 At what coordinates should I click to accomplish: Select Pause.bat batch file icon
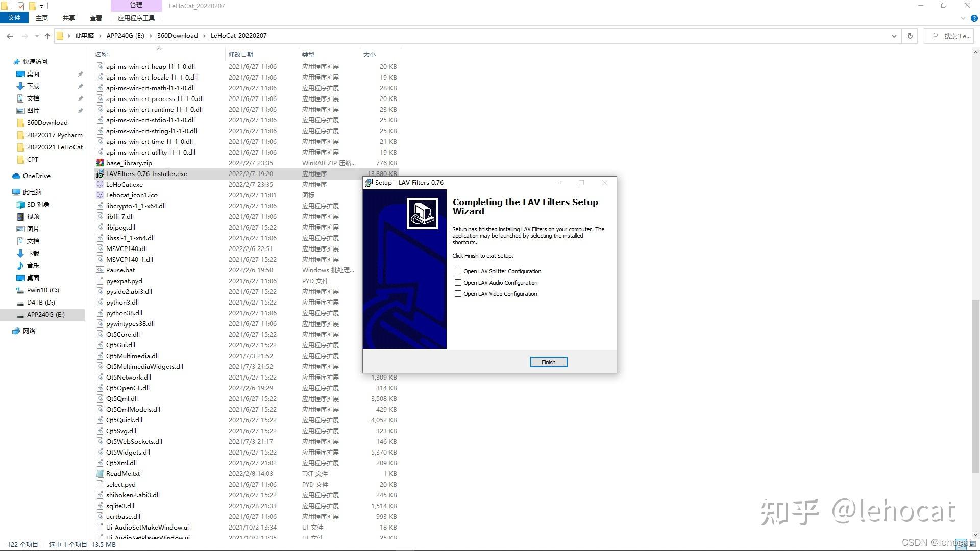100,270
